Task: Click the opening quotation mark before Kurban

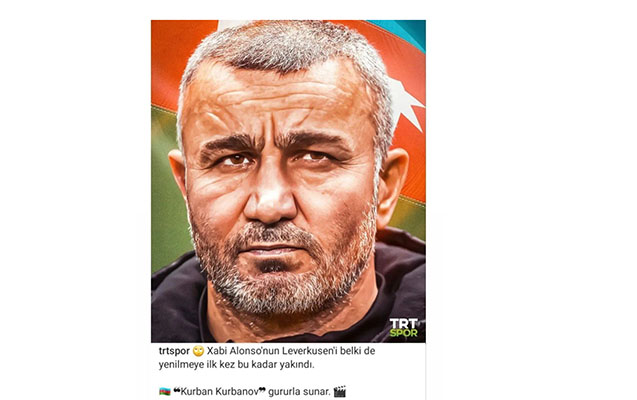Action: [176, 391]
